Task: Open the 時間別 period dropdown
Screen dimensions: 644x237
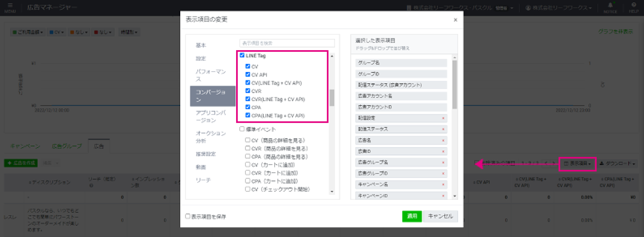Action: click(129, 32)
